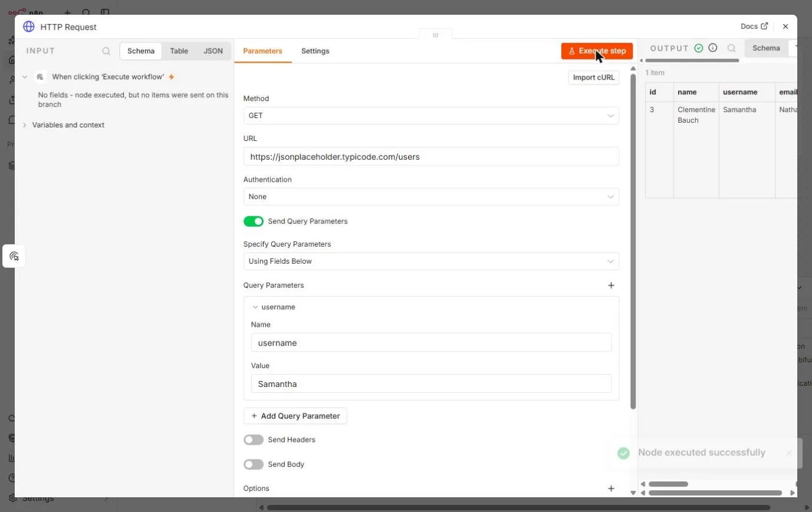Switch to the Parameters tab

pyautogui.click(x=262, y=51)
